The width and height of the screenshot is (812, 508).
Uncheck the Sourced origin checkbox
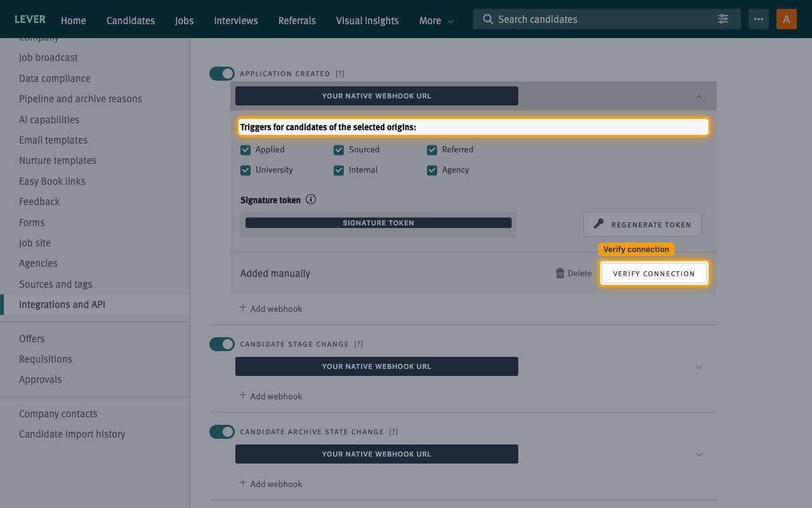[x=339, y=150]
